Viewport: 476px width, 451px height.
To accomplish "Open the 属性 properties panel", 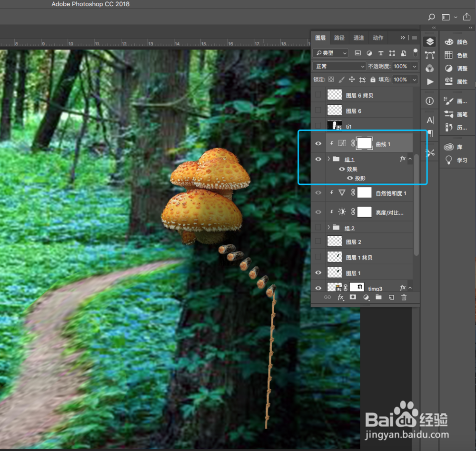I will tap(456, 81).
